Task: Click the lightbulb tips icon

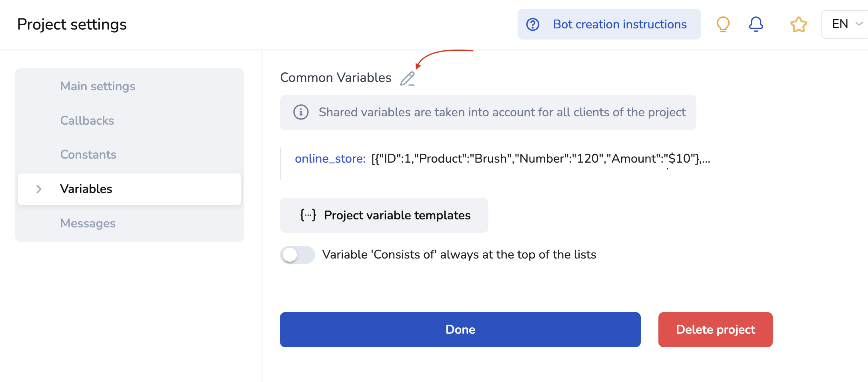Action: pos(723,24)
